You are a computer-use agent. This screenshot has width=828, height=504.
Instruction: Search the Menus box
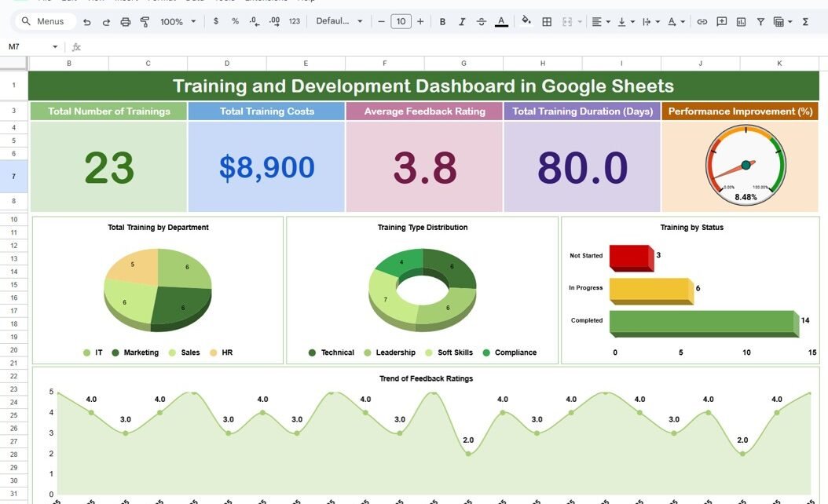point(46,21)
